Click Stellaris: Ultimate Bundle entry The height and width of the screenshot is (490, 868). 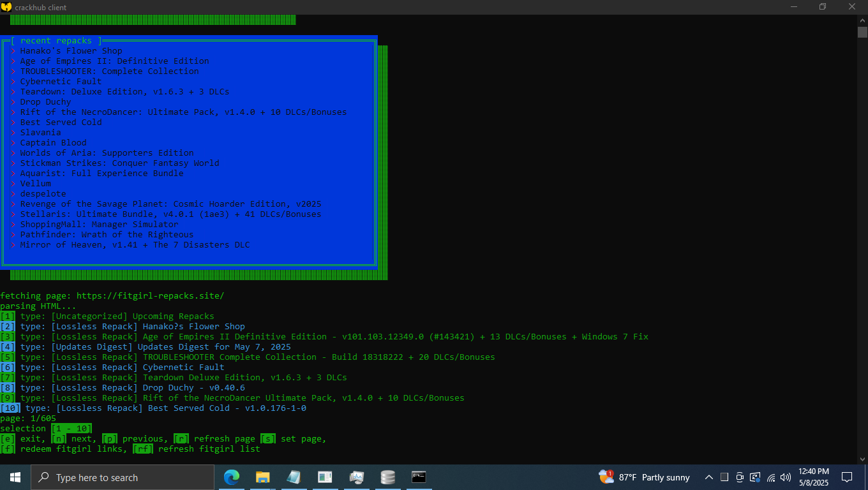tap(170, 214)
